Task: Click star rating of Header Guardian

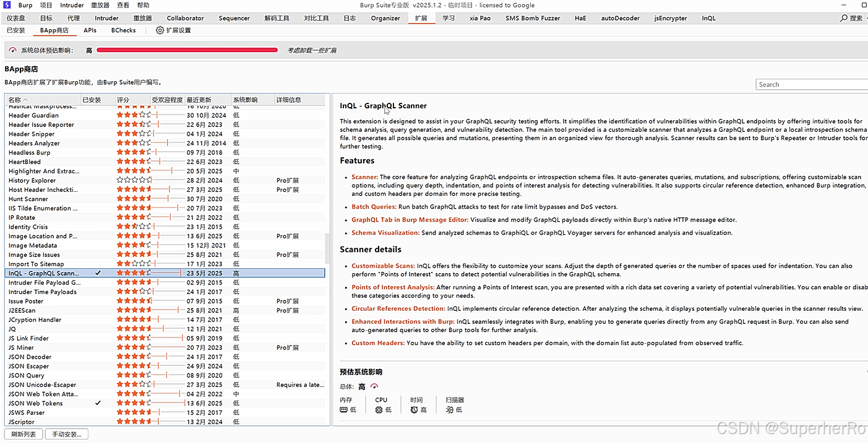Action: [134, 115]
